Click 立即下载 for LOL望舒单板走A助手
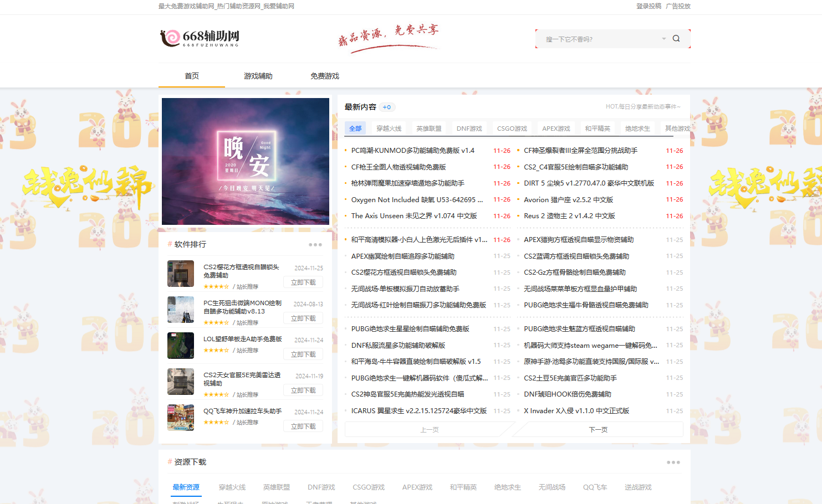822x504 pixels. point(303,354)
